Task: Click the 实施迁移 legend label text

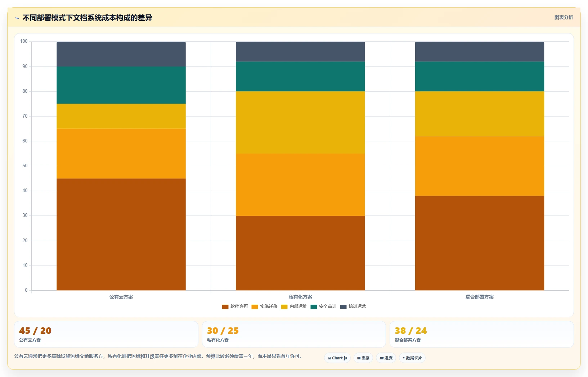Action: point(269,306)
